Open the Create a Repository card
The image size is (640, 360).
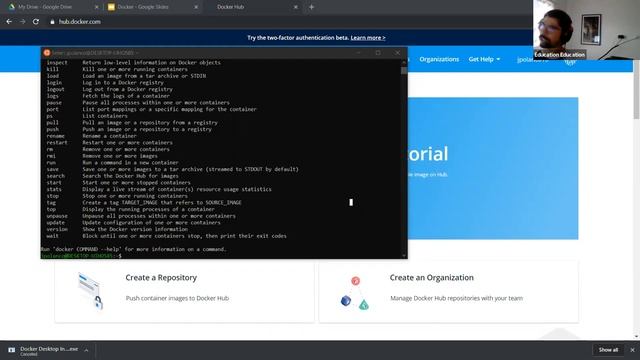184,292
